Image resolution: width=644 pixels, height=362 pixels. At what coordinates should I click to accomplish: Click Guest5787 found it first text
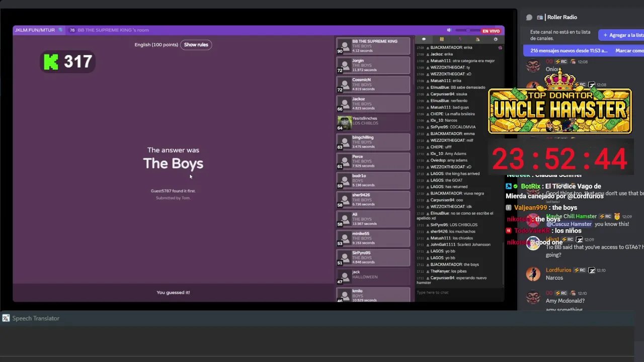pos(173,191)
